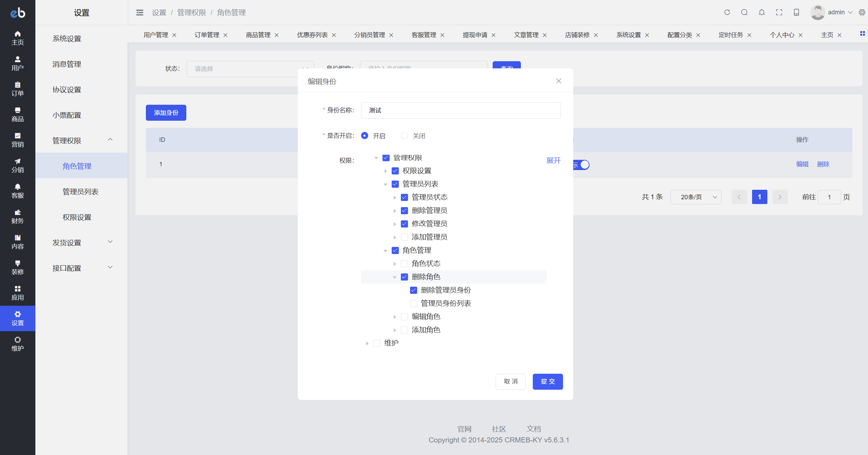Toggle the role status switch in table row

[582, 165]
